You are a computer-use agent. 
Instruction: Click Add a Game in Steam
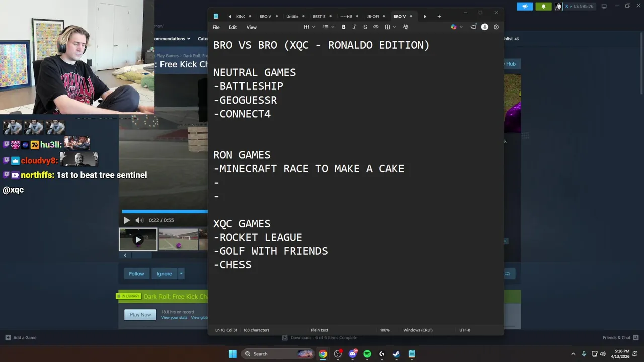(21, 338)
